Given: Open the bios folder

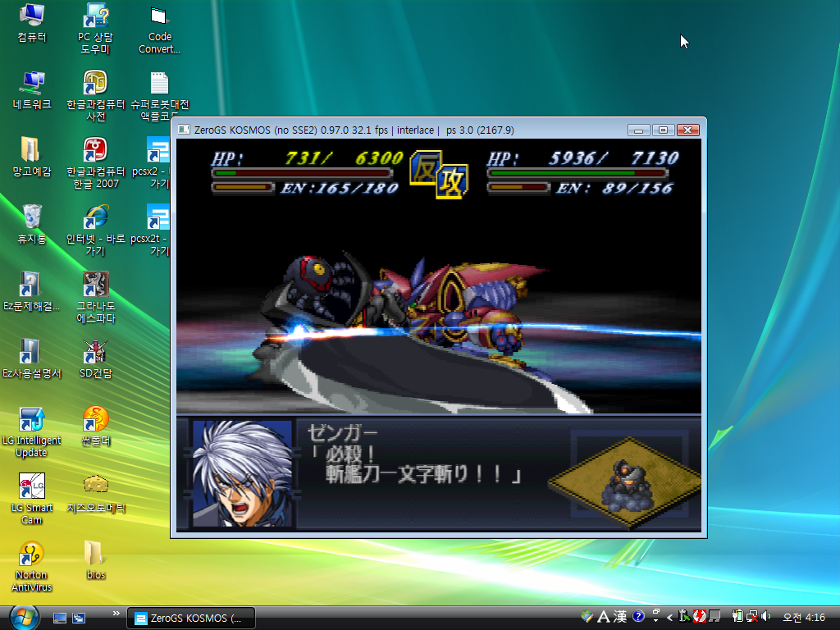Looking at the screenshot, I should click(x=95, y=561).
